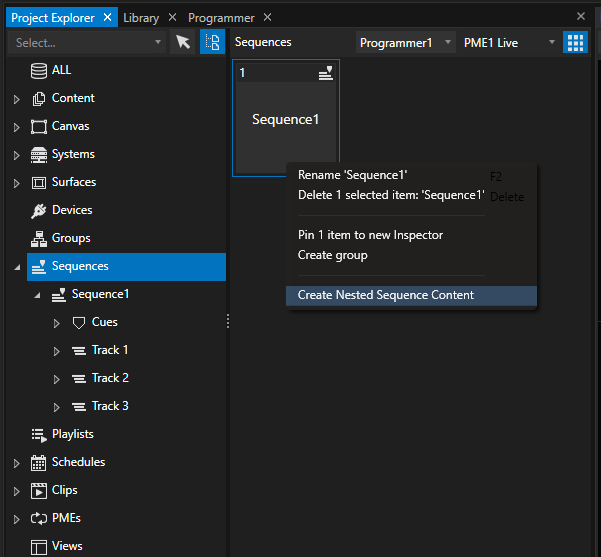Expand the Canvas tree node
This screenshot has width=601, height=557.
coord(16,127)
